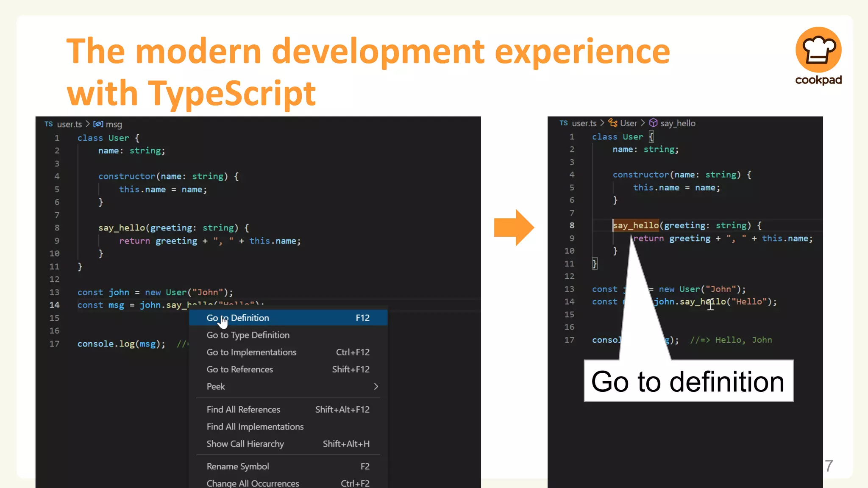The image size is (868, 488).
Task: Click user.ts breadcrumb in right editor
Action: click(584, 123)
